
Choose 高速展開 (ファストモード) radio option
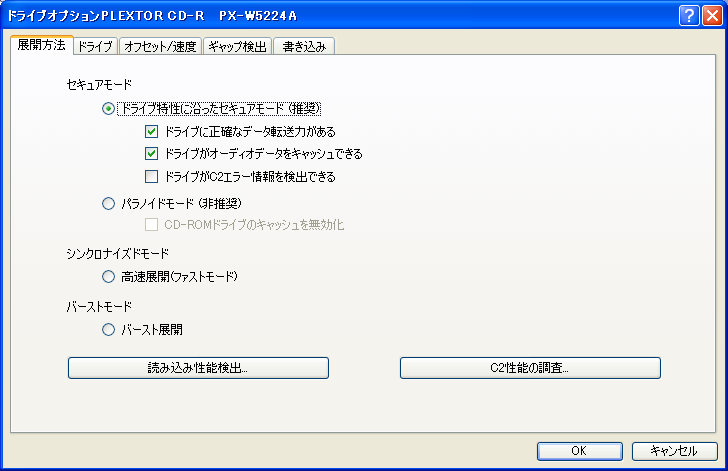pos(109,276)
